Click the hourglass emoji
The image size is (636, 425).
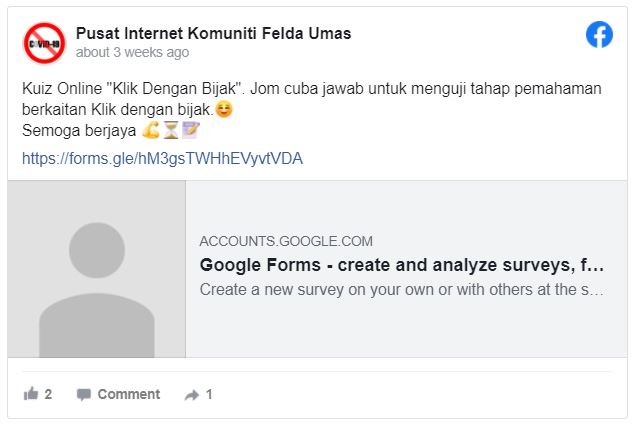(171, 130)
